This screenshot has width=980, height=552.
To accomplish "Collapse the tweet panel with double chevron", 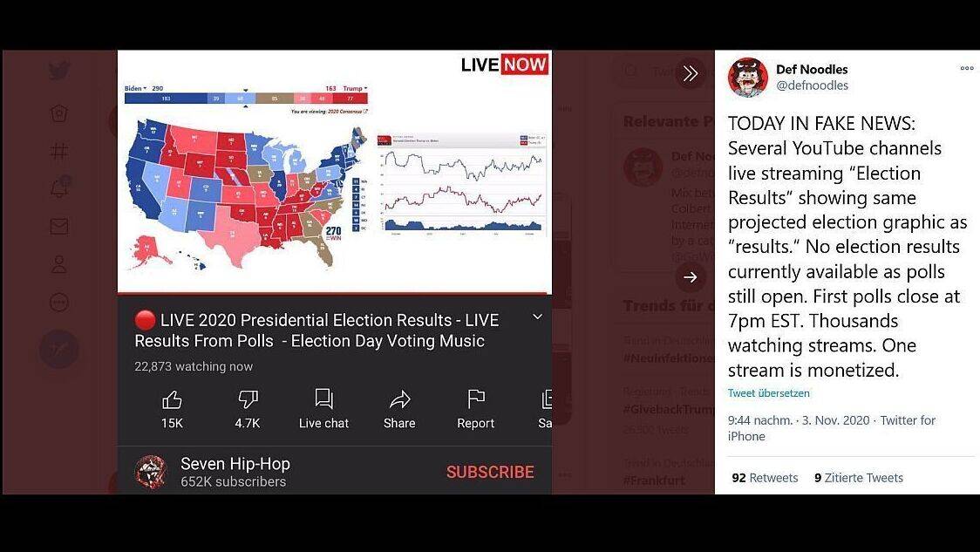I will pos(691,74).
